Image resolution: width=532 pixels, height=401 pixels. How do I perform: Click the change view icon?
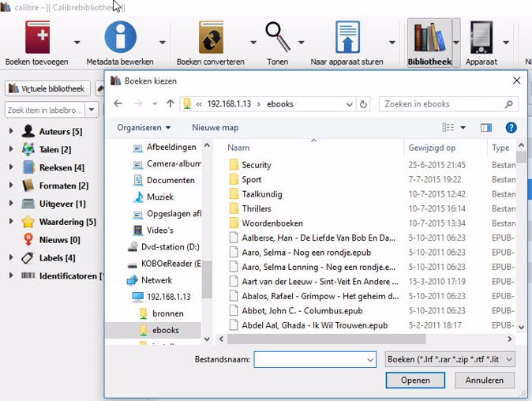tap(448, 128)
